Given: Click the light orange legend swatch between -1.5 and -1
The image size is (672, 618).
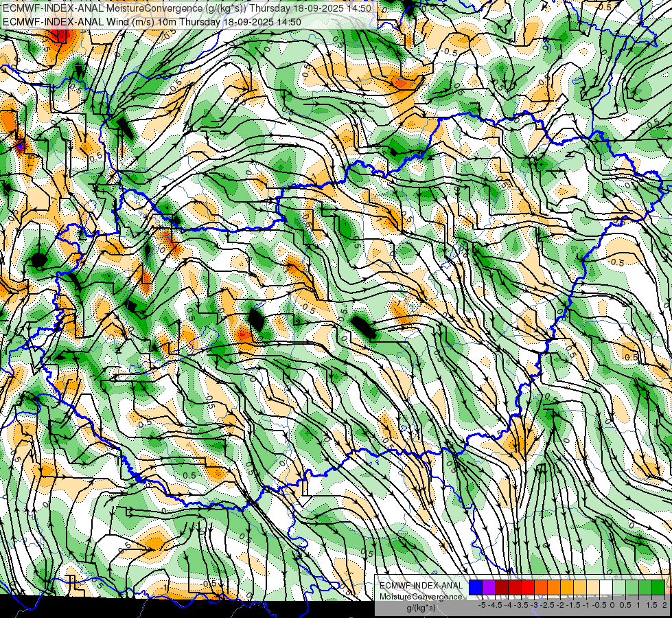Looking at the screenshot, I should (x=580, y=588).
